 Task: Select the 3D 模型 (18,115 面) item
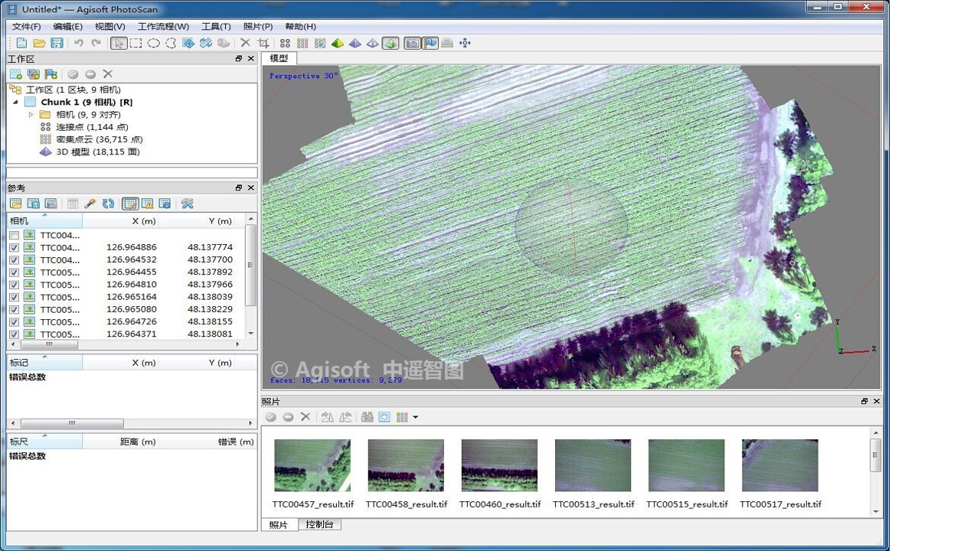coord(97,152)
